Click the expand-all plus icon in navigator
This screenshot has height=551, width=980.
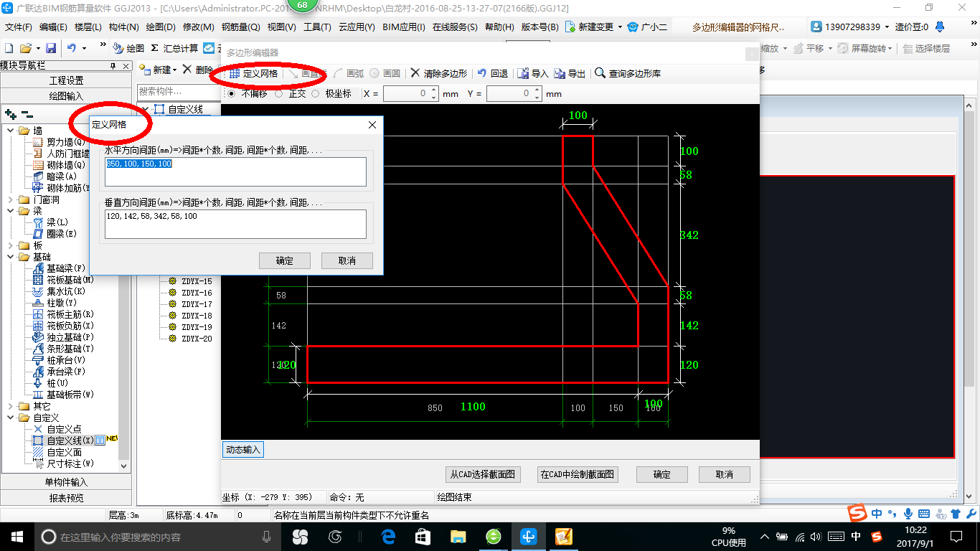click(11, 113)
